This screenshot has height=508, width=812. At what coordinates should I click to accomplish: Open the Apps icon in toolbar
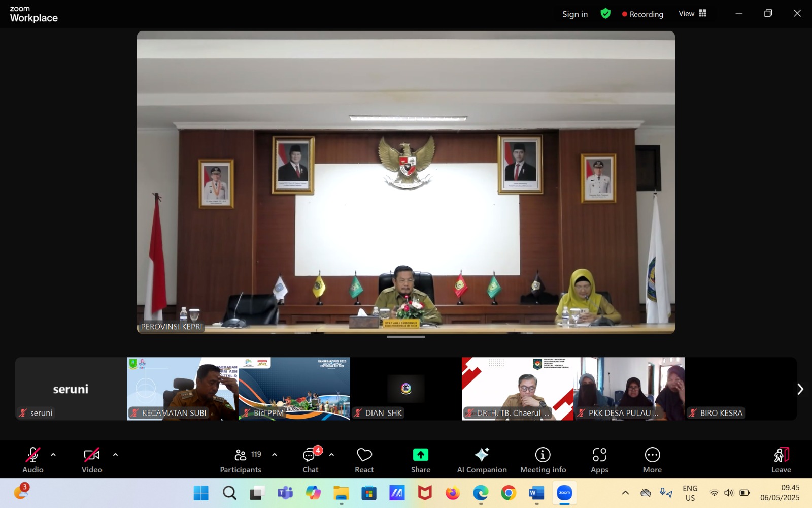click(599, 455)
